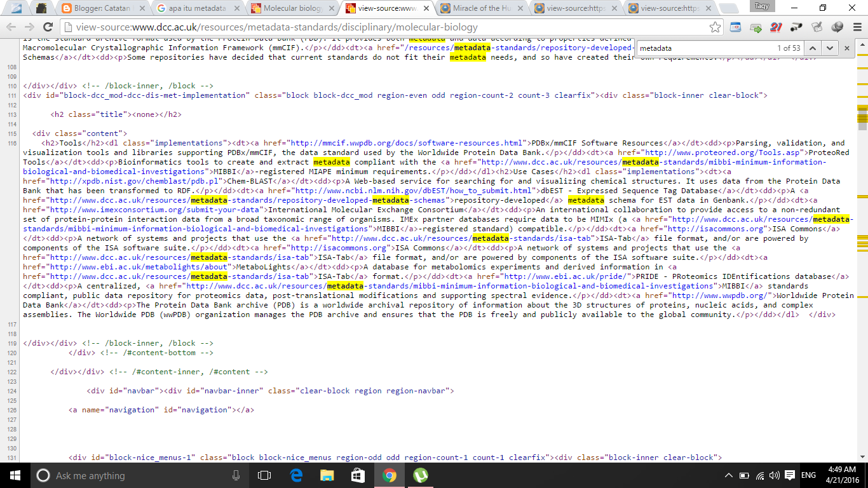Open File Explorer from the taskbar
Viewport: 868px width, 488px height.
[x=327, y=475]
